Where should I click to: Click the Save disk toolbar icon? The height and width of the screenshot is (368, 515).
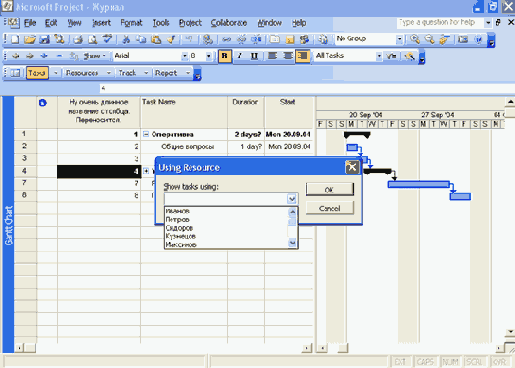pos(45,40)
